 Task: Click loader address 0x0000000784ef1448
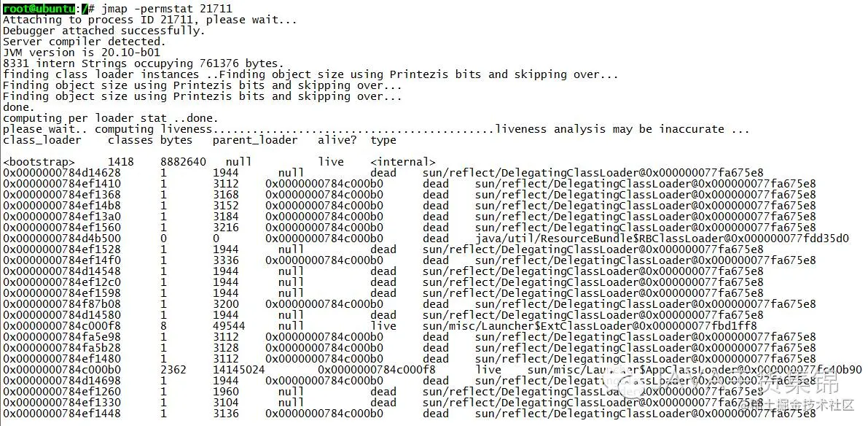point(61,414)
